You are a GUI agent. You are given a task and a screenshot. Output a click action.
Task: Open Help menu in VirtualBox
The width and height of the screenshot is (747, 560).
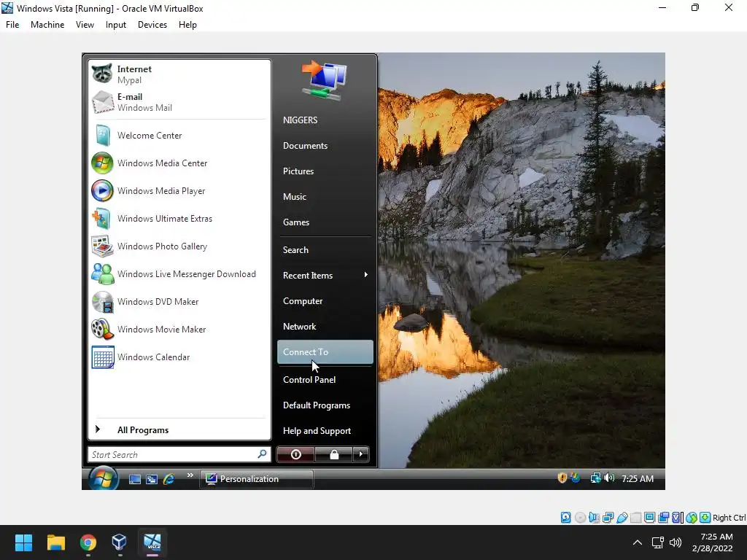coord(187,25)
